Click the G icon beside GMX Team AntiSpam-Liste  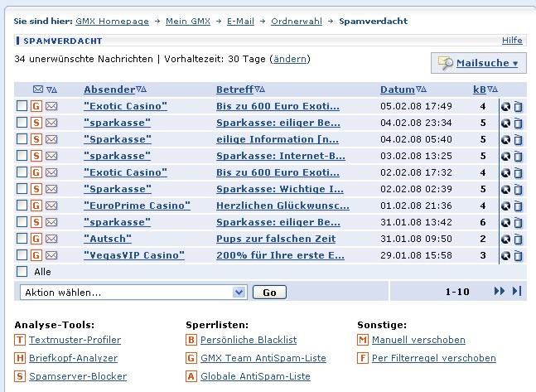[191, 358]
